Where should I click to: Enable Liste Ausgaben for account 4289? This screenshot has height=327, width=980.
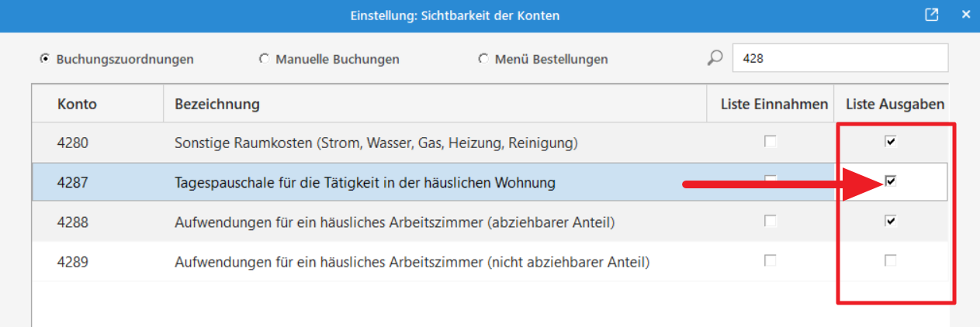coord(891,261)
